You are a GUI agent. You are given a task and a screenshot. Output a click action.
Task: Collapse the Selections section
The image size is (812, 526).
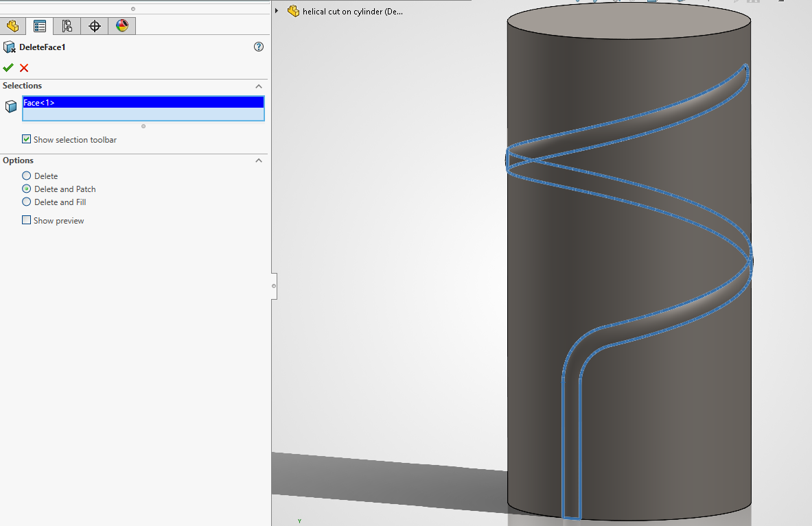258,86
